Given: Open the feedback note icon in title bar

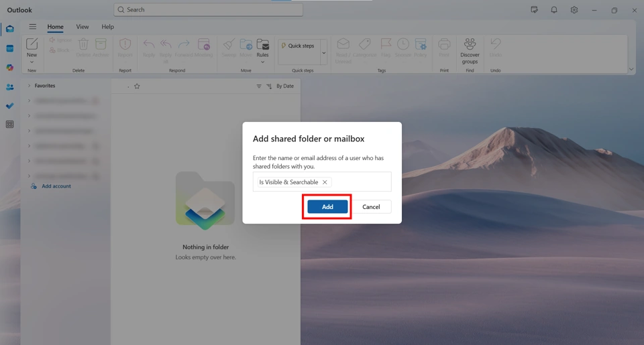Looking at the screenshot, I should coord(535,10).
